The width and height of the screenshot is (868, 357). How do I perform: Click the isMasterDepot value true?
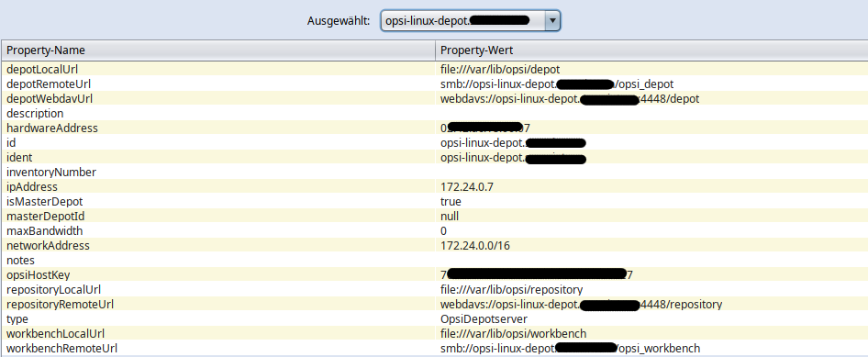[x=451, y=202]
